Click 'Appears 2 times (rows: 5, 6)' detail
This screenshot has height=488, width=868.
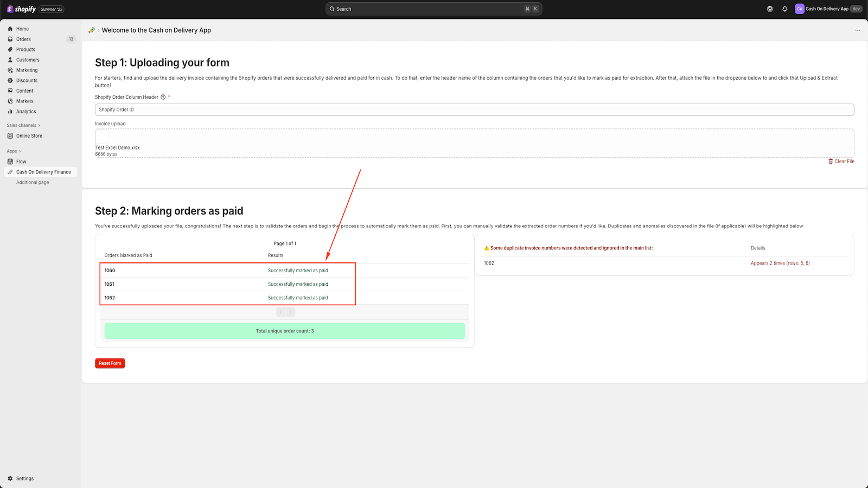[x=780, y=263]
